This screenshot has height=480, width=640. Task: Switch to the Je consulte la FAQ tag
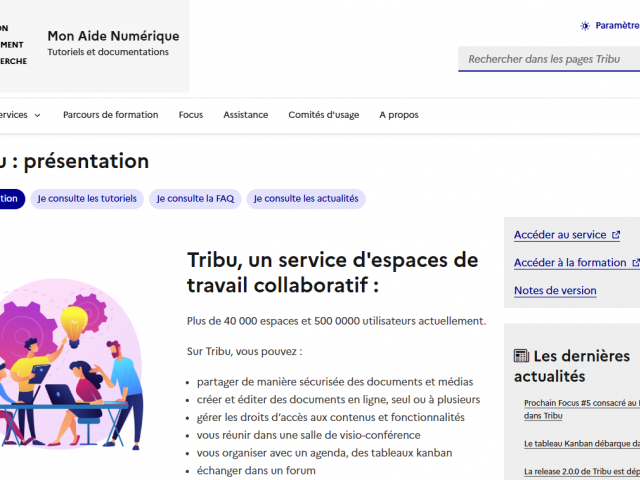click(195, 199)
